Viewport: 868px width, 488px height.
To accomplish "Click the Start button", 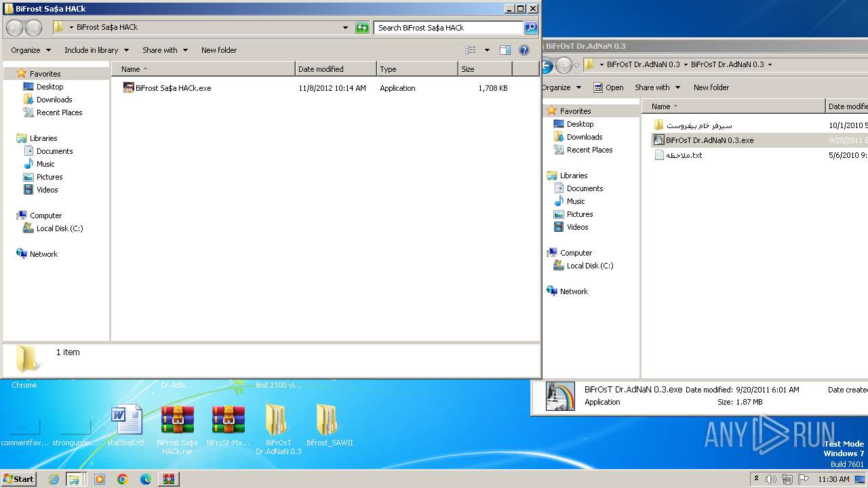I will [19, 479].
